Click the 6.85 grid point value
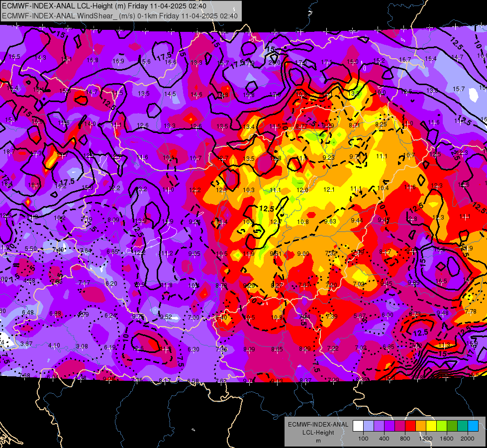The width and height of the screenshot is (487, 448). tap(388, 346)
